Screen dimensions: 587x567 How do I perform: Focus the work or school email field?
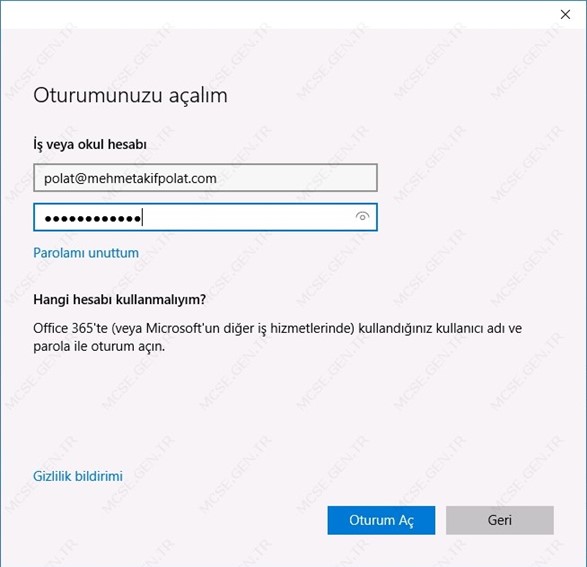(205, 178)
